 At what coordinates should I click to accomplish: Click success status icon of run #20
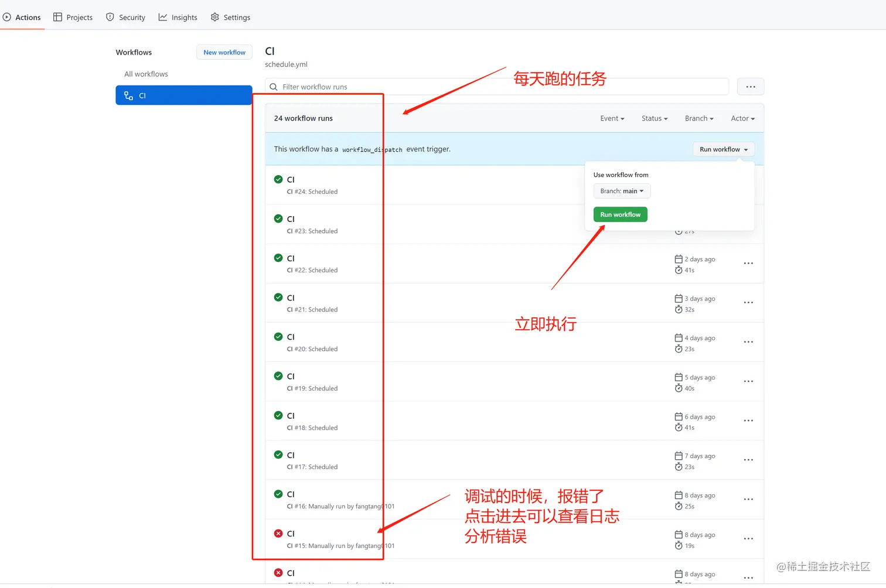(x=278, y=336)
